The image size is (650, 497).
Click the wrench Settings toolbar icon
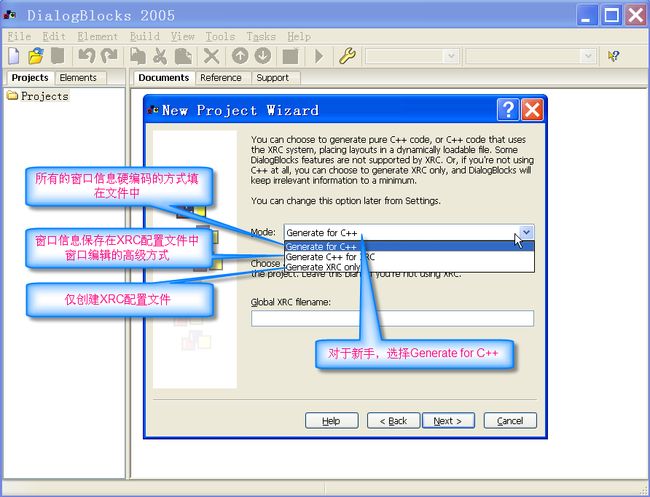(347, 56)
